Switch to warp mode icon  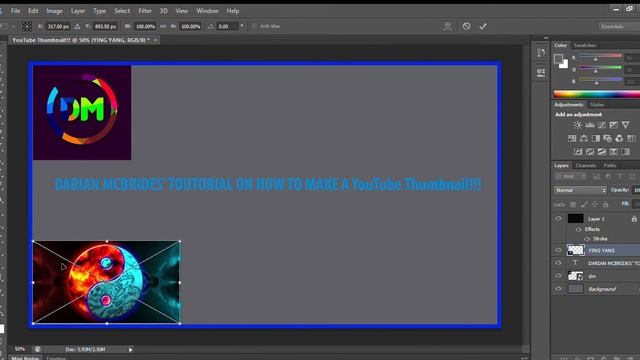(448, 27)
